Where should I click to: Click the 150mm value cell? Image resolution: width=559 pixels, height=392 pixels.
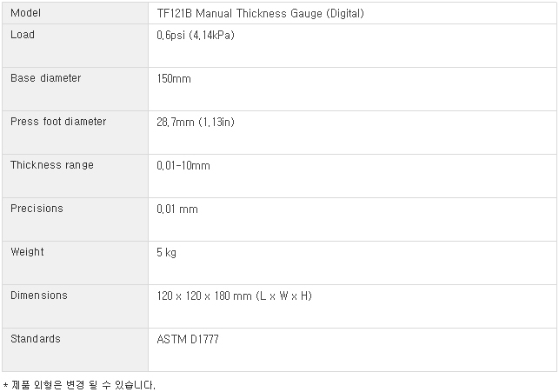point(353,89)
